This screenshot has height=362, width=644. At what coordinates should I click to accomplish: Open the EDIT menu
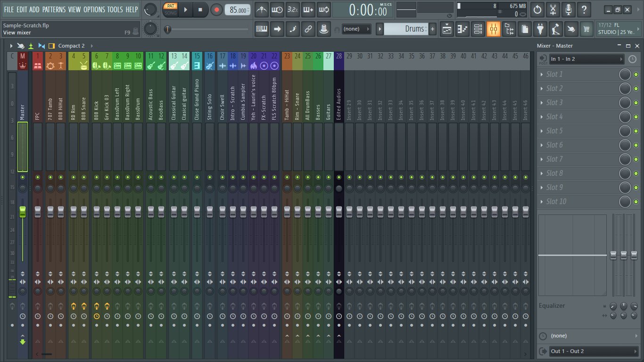pyautogui.click(x=22, y=9)
